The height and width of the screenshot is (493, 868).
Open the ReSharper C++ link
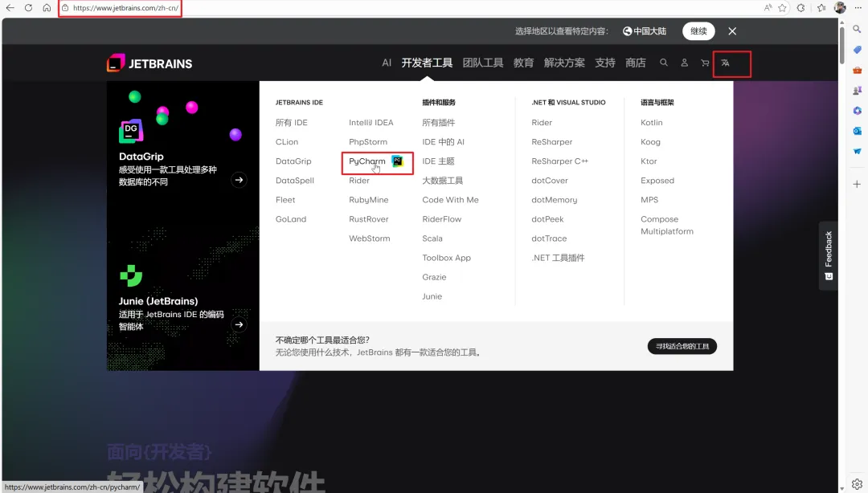[559, 161]
